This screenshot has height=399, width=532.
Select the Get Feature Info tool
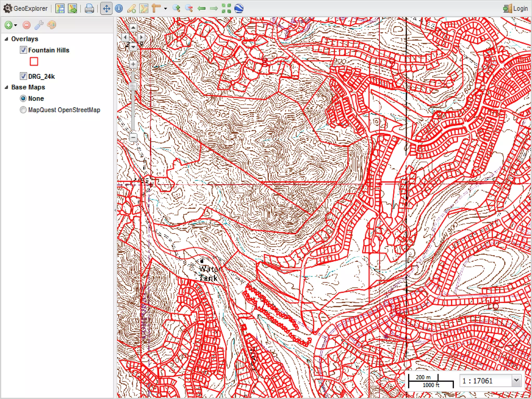click(x=119, y=8)
